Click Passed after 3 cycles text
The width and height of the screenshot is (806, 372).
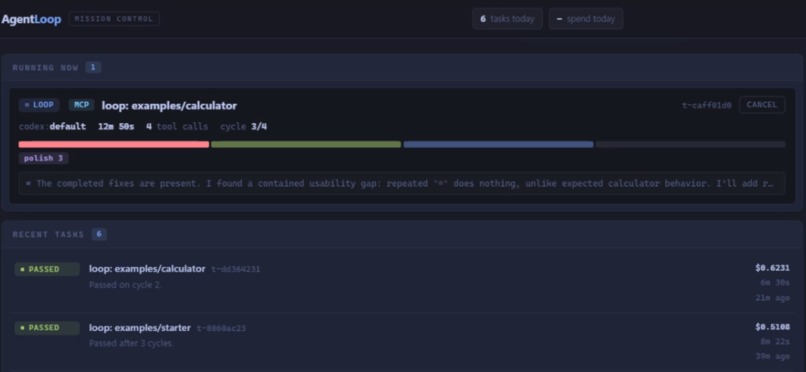point(131,343)
